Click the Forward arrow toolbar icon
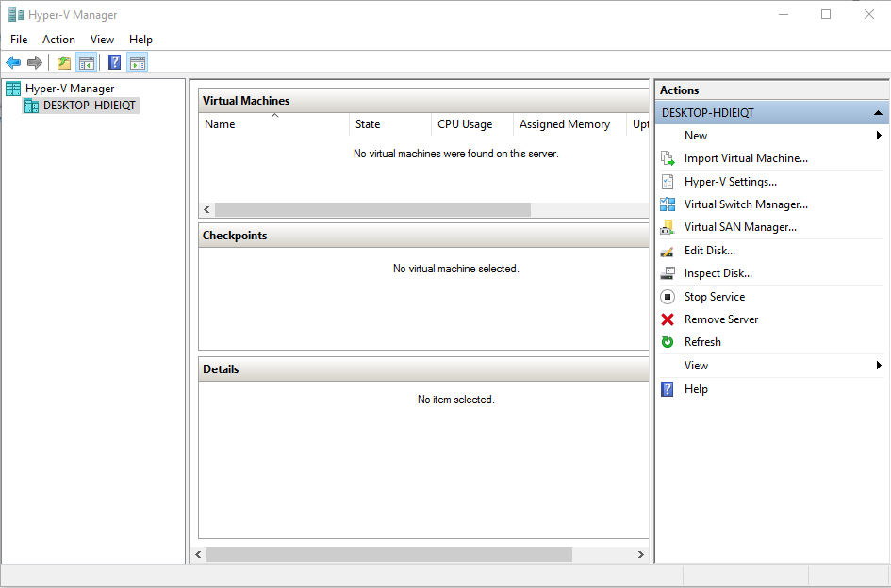The image size is (891, 588). [x=35, y=62]
